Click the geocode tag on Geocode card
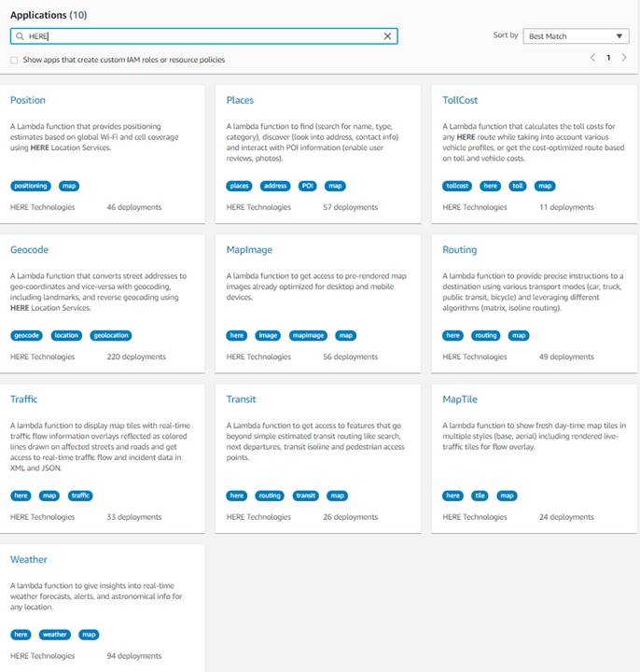640x672 pixels. (26, 336)
